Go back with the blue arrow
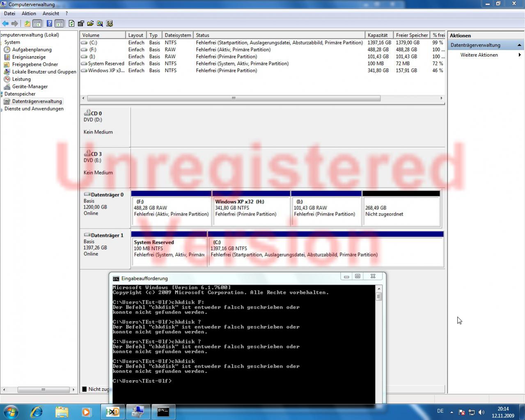 (5, 23)
